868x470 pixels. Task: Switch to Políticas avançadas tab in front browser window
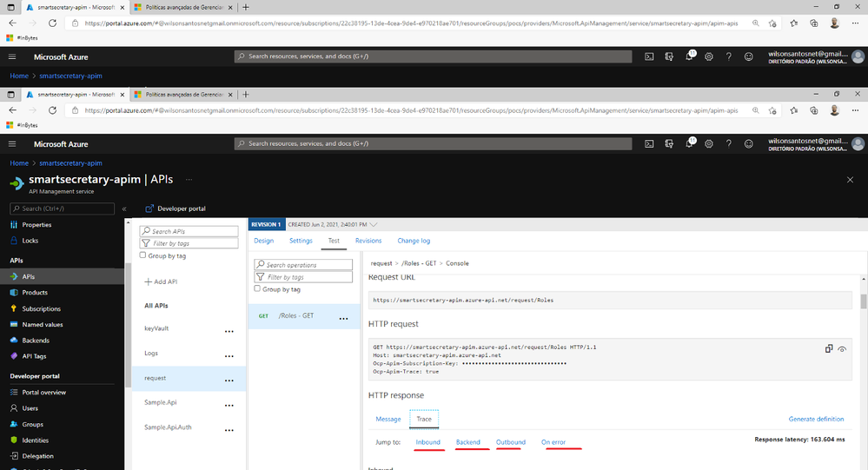pos(184,95)
